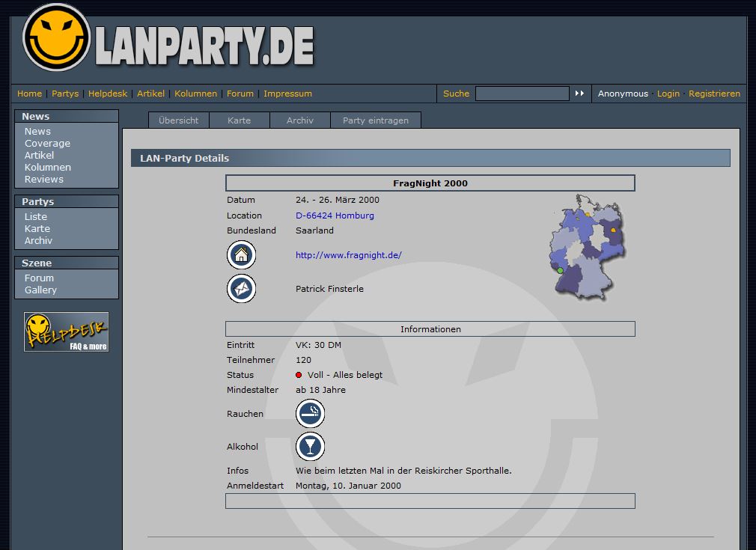Open the D-66424 Homburg location link
Screen dimensions: 756x550
pos(335,216)
